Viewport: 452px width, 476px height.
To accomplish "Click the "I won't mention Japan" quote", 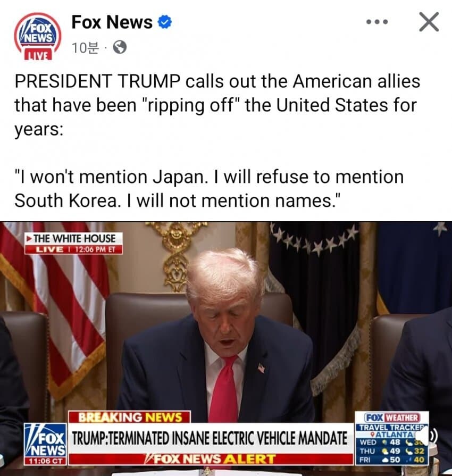I will (209, 188).
